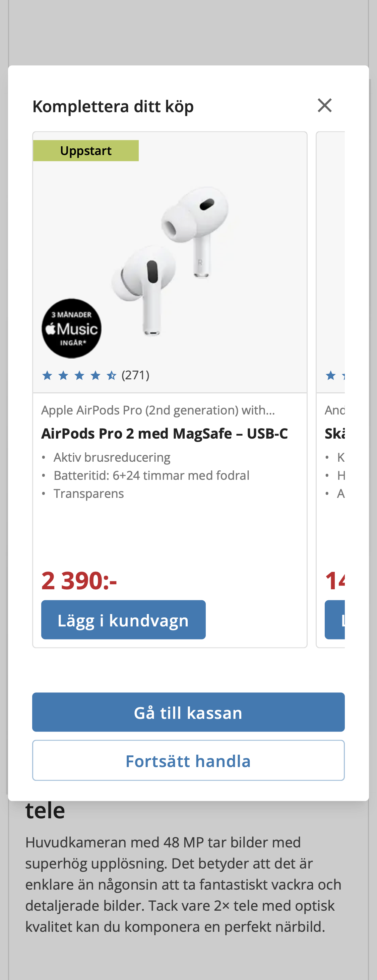Click the partially visible second product's add button

(x=335, y=620)
